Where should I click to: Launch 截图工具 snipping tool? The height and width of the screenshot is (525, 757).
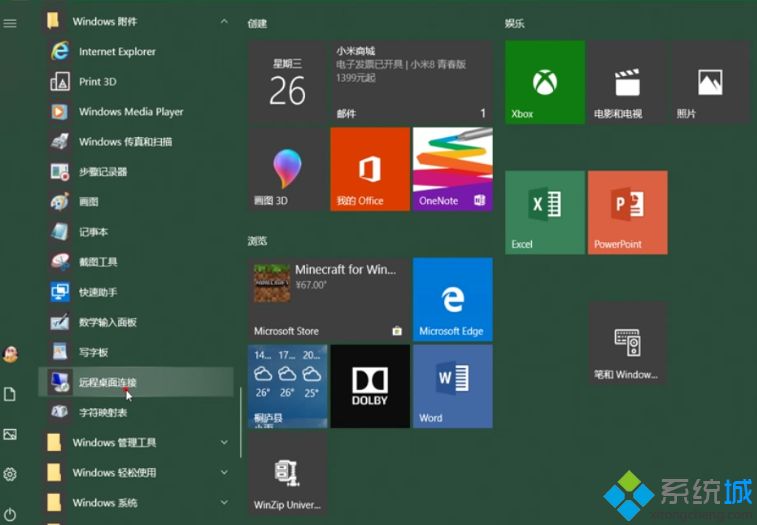136,262
